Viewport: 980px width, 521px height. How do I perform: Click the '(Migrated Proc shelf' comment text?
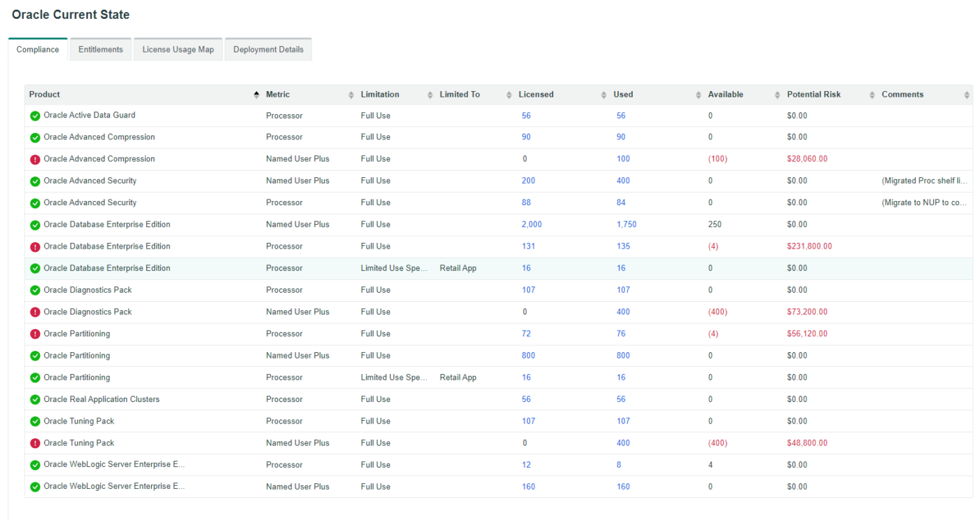[x=924, y=181]
